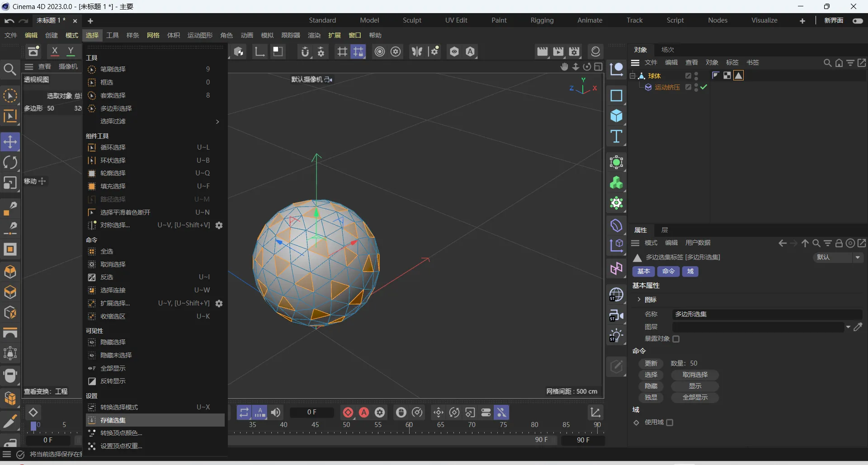
Task: Select the Move tool in left toolbar
Action: tap(10, 142)
